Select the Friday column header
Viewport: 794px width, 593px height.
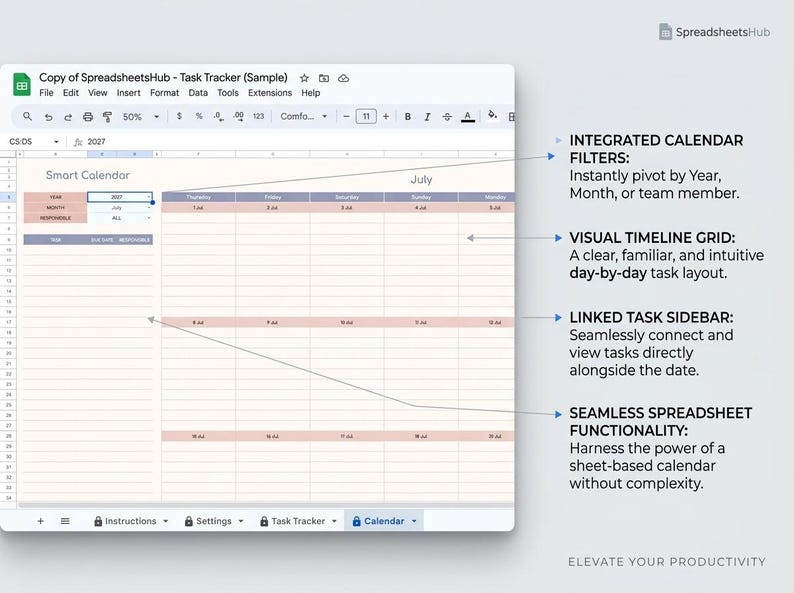[272, 197]
